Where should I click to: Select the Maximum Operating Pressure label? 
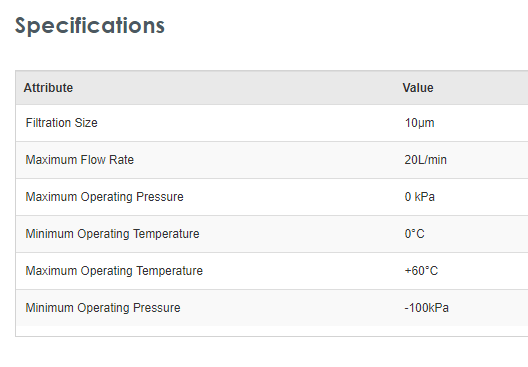click(x=105, y=197)
